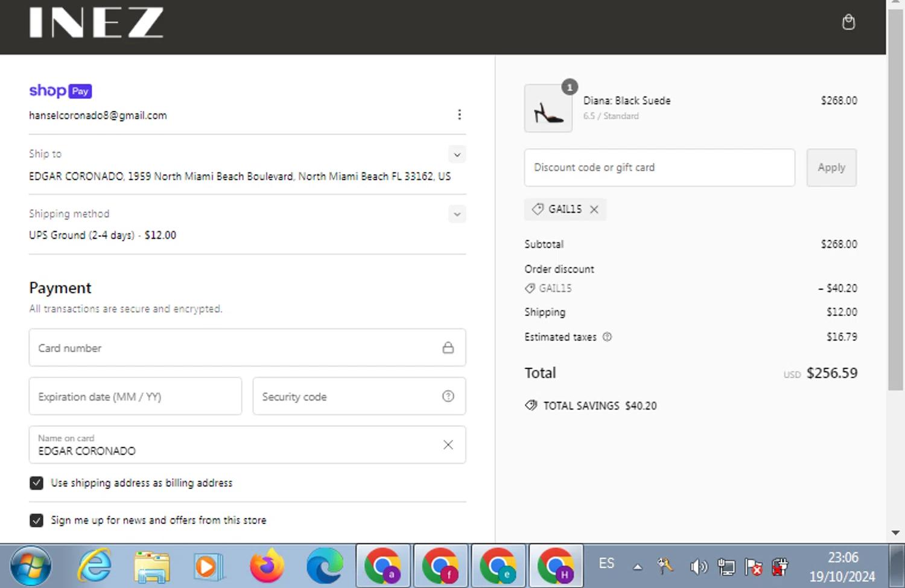This screenshot has height=588, width=905.
Task: Show hidden system tray icons
Action: [x=637, y=567]
